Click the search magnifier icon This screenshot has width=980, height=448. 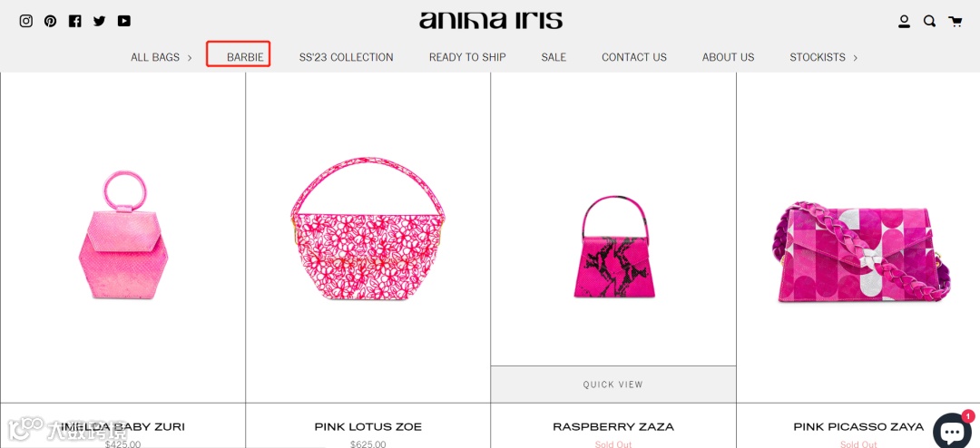tap(929, 21)
